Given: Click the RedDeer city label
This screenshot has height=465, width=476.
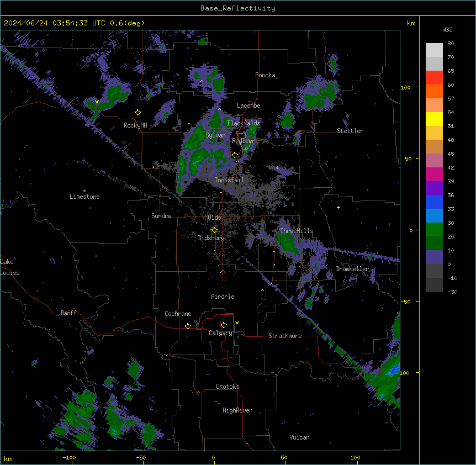Looking at the screenshot, I should click(244, 141).
